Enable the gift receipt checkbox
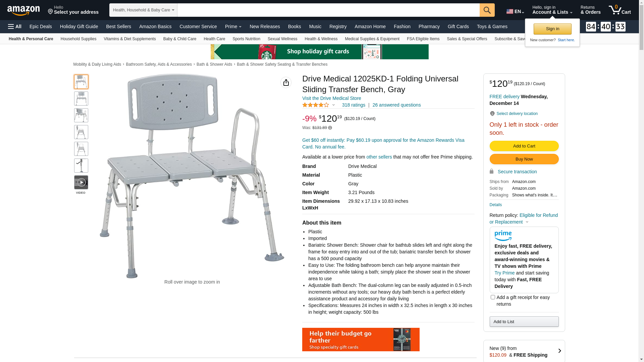 (x=493, y=297)
